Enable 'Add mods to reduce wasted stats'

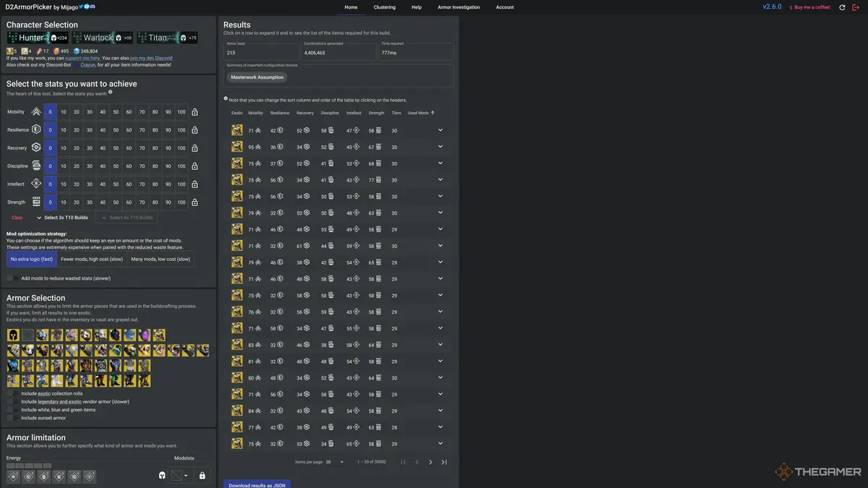13,278
